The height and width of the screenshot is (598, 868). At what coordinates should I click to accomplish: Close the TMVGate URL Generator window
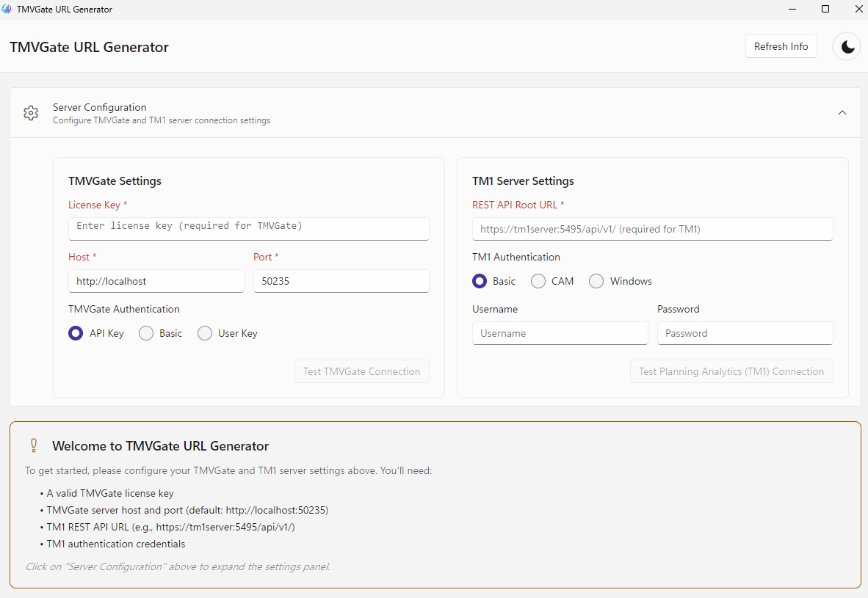(858, 9)
